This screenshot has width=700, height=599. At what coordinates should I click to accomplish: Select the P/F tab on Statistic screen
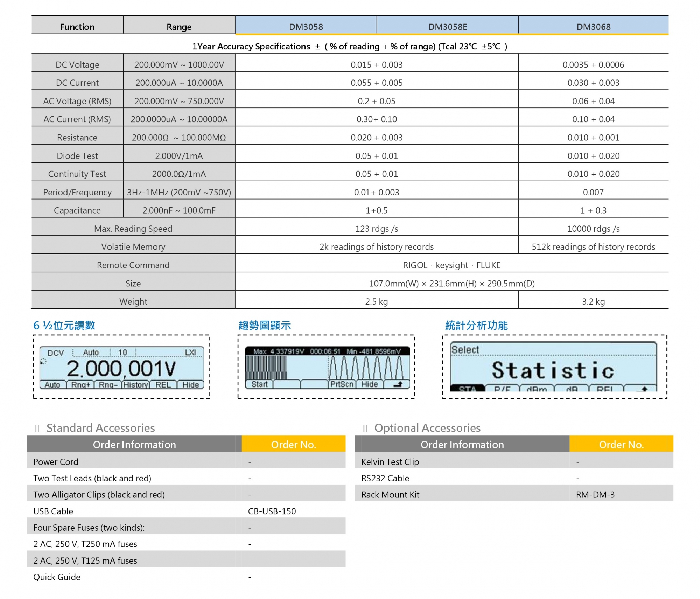coord(502,388)
